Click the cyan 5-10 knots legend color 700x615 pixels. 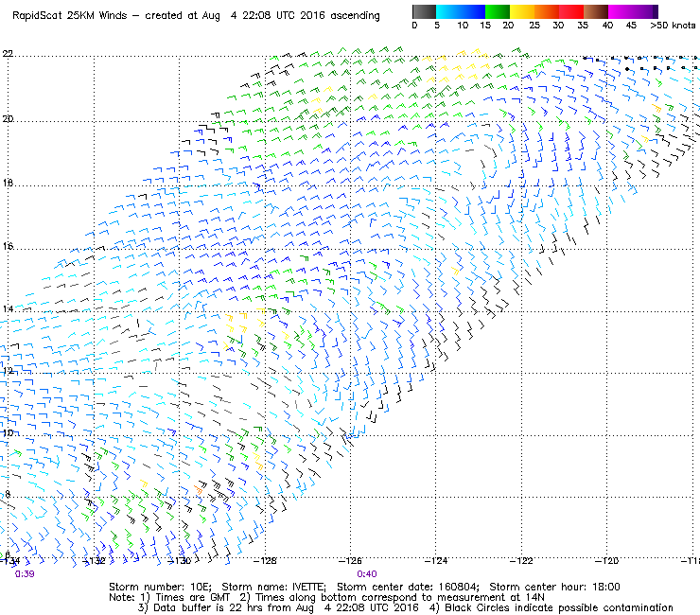point(448,11)
